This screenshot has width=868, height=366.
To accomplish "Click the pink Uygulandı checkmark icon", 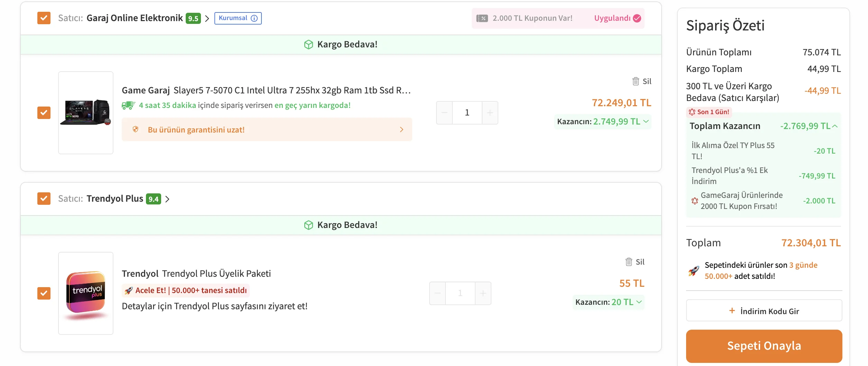I will 637,18.
